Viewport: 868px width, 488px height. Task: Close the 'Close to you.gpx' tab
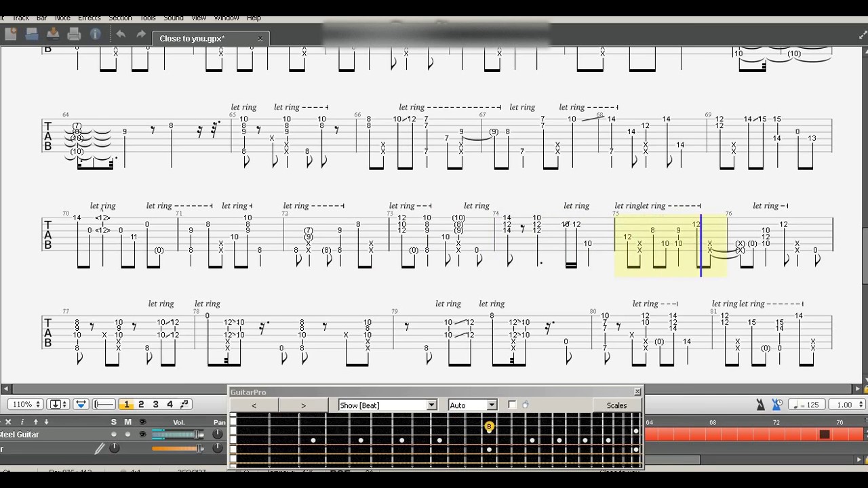[x=260, y=39]
